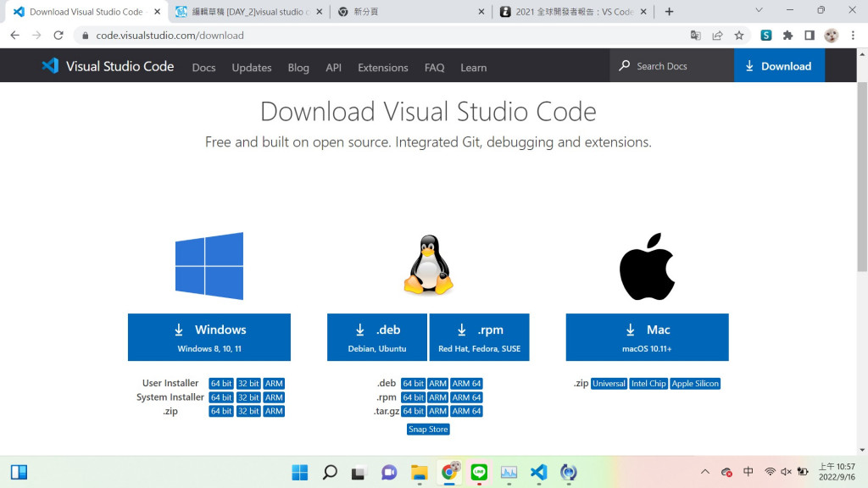
Task: Open the API menu item
Action: click(333, 68)
